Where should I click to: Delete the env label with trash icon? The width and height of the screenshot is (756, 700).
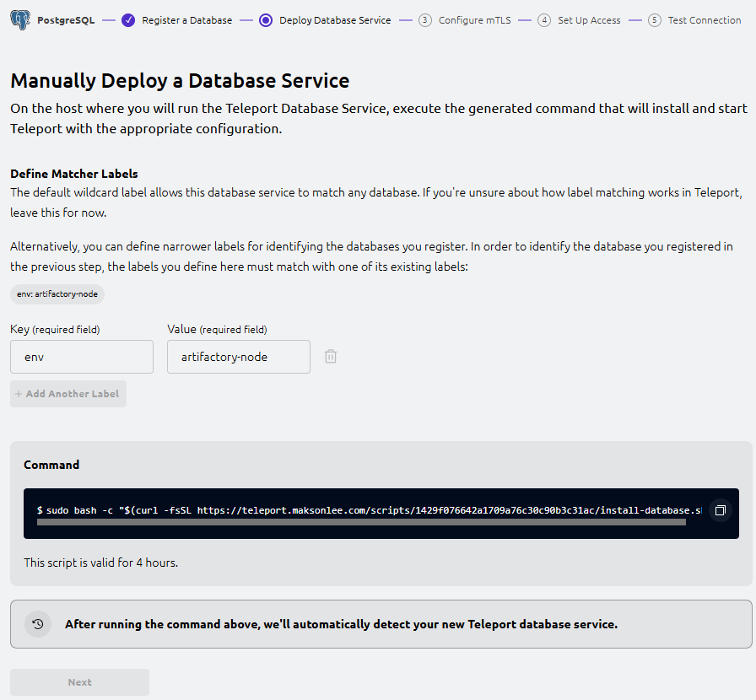tap(331, 357)
